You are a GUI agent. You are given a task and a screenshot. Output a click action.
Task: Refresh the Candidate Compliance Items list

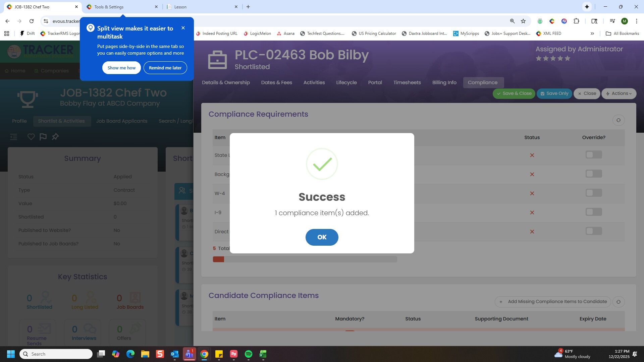coord(618,302)
